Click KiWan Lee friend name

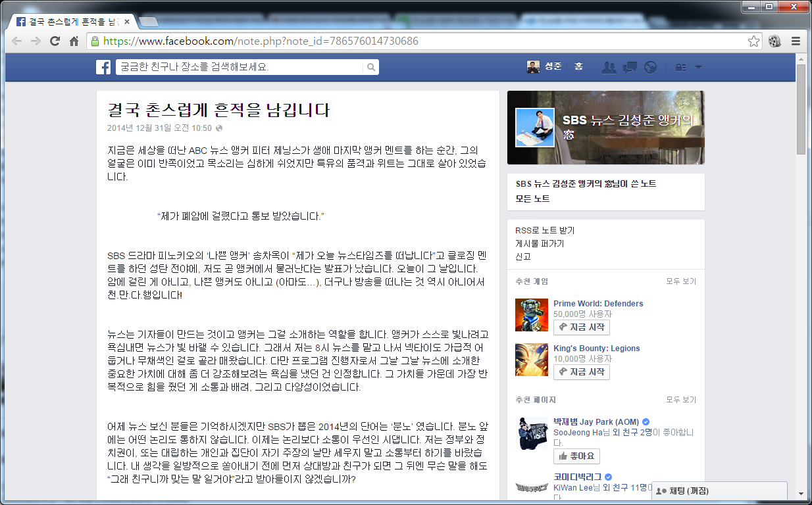coord(574,488)
